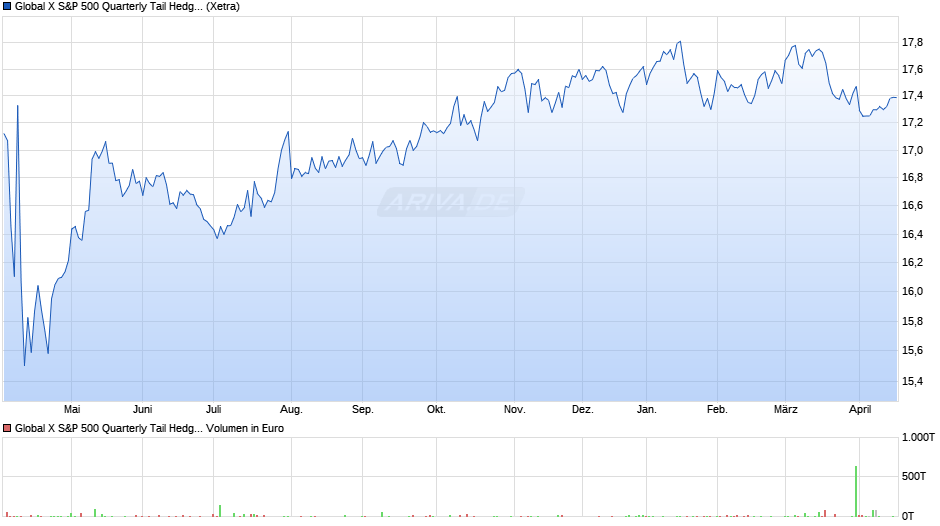
Task: Click the 'Aug.' x-axis label
Action: point(291,409)
